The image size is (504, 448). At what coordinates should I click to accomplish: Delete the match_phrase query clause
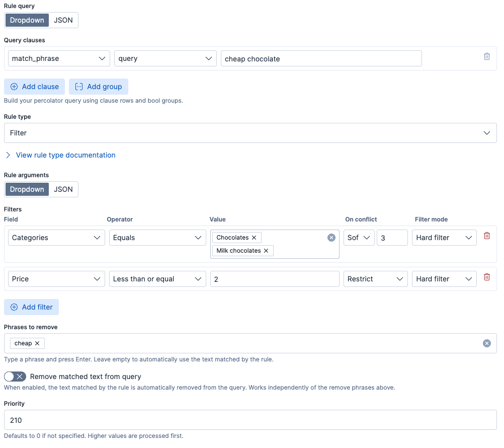pos(486,56)
